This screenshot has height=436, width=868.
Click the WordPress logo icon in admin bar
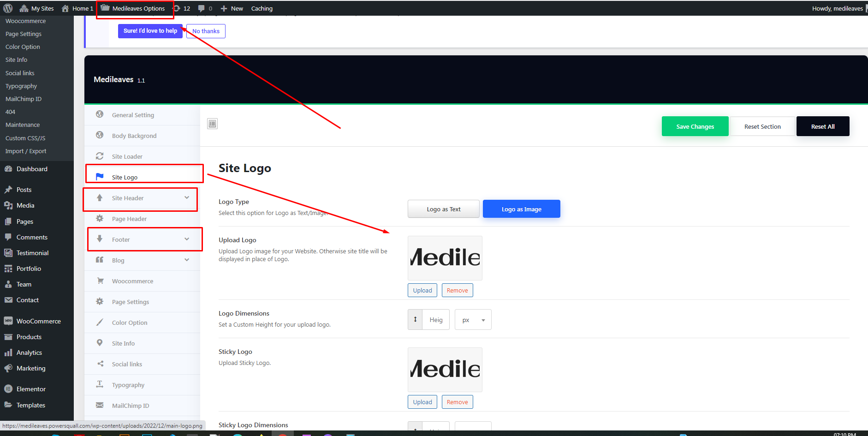[8, 8]
